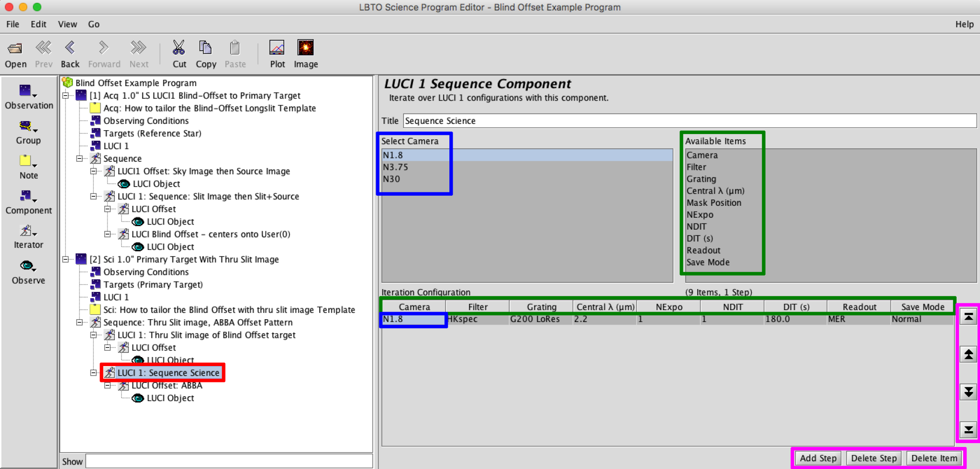Collapse LUCI Blind Offset centers onto User(0)
Viewport: 980px width, 469px height.
pyautogui.click(x=107, y=234)
